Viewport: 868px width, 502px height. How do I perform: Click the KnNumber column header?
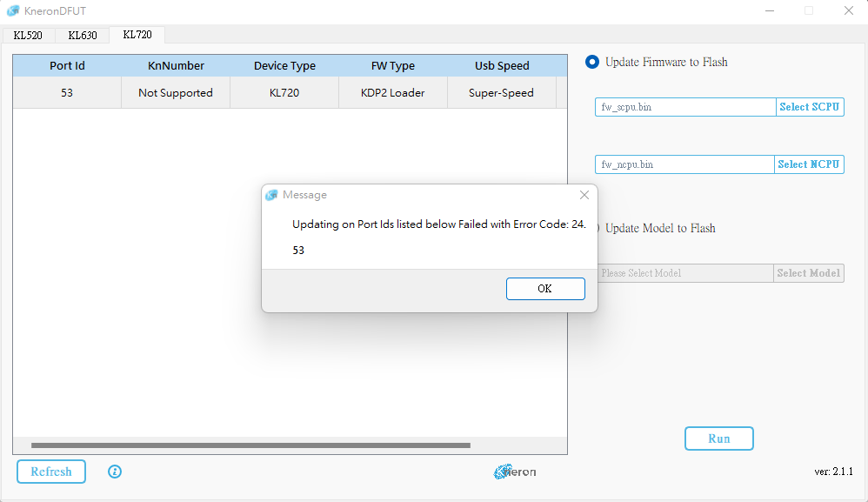(176, 65)
